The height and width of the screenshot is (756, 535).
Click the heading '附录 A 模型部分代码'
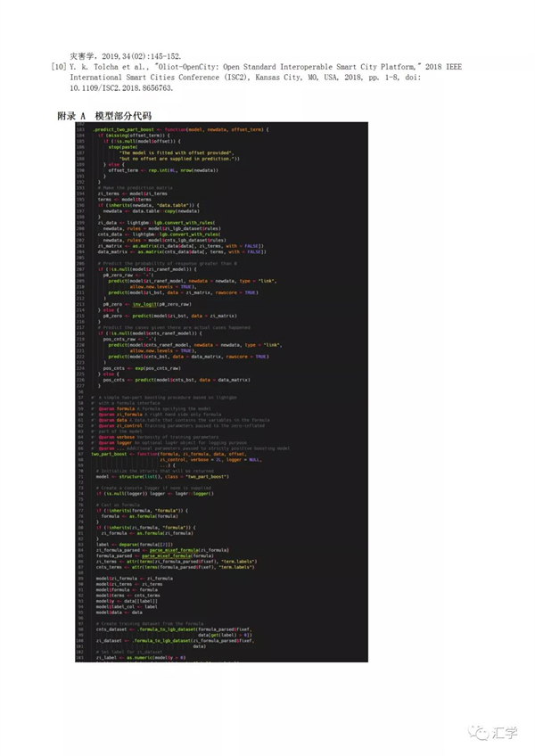coord(104,116)
